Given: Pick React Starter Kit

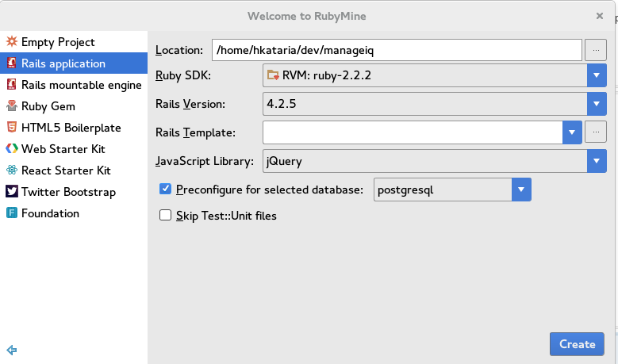Looking at the screenshot, I should [74, 171].
